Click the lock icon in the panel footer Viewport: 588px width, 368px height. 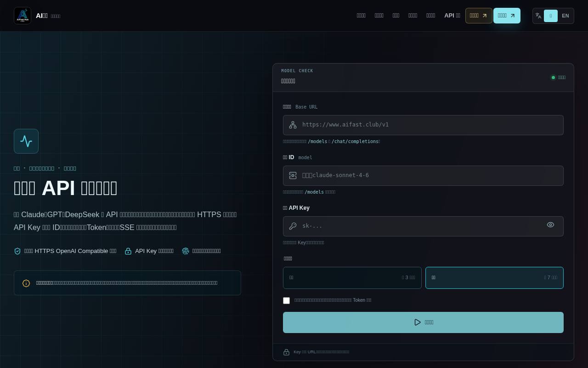(286, 352)
